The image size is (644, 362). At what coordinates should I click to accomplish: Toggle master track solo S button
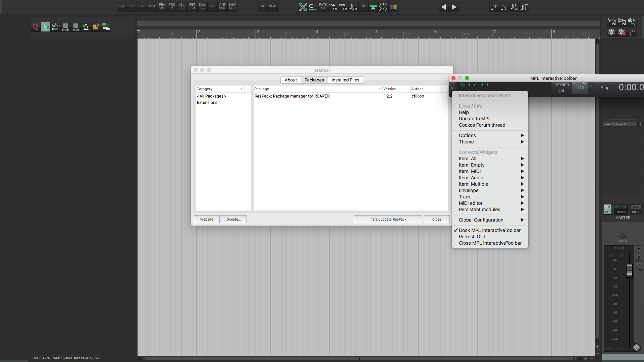tap(639, 257)
